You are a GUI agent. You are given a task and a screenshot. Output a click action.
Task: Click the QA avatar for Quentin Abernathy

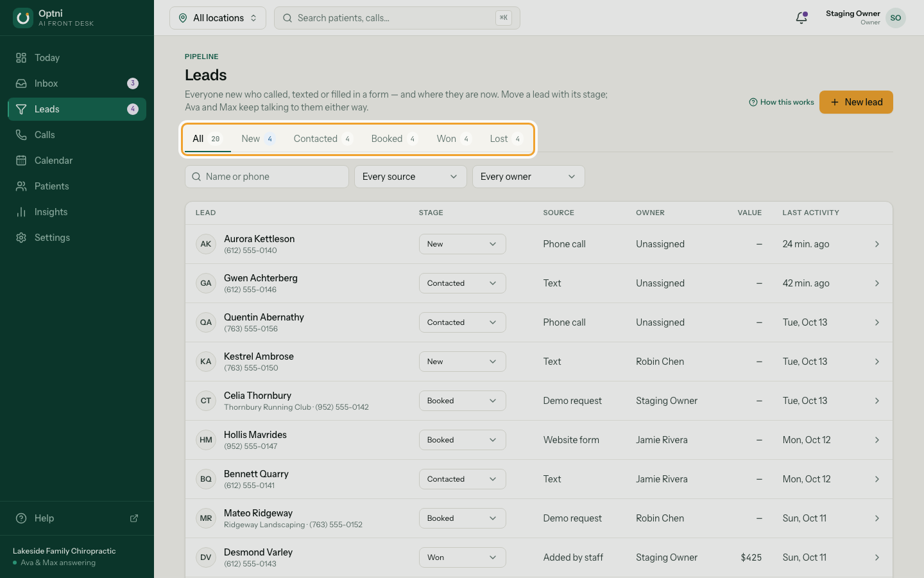206,322
